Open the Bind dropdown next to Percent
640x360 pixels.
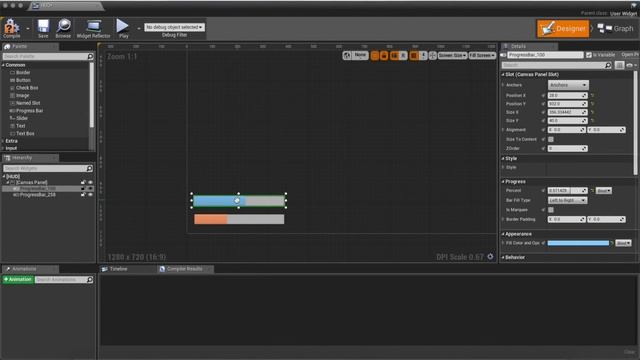[x=604, y=191]
